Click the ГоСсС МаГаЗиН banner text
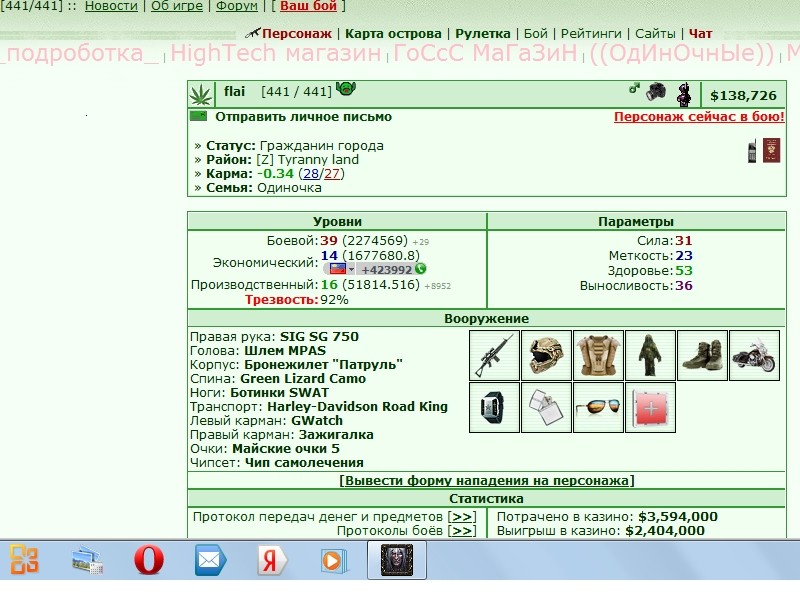Screen dimensions: 800x600 (485, 53)
